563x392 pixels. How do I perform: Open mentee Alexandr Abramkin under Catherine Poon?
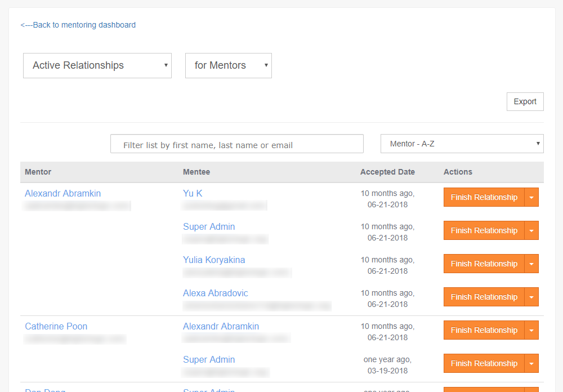pos(221,326)
